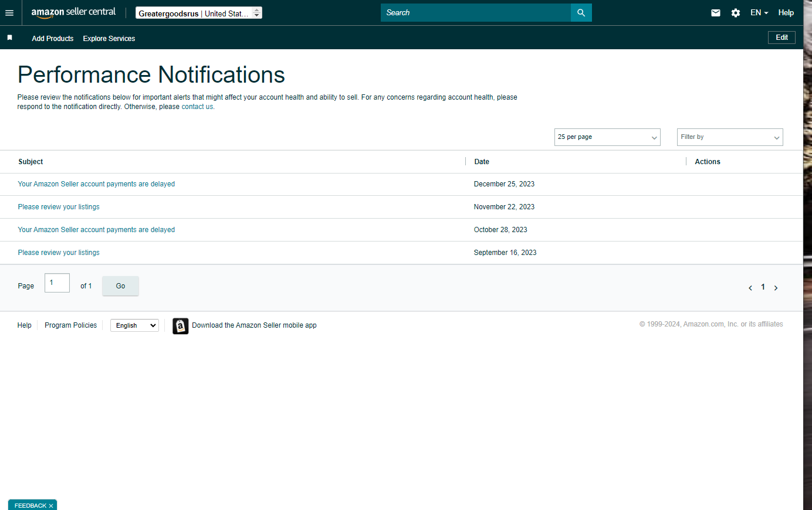Viewport: 812px width, 510px height.
Task: Focus the Search input field
Action: pos(476,12)
